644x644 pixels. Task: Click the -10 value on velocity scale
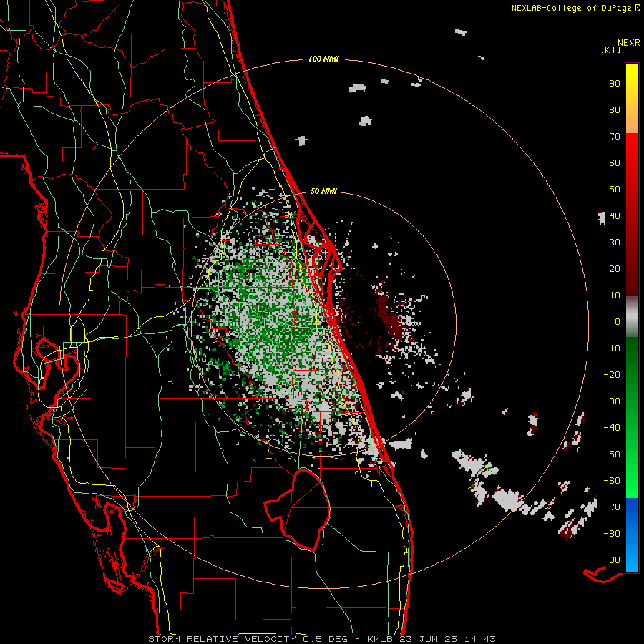612,348
